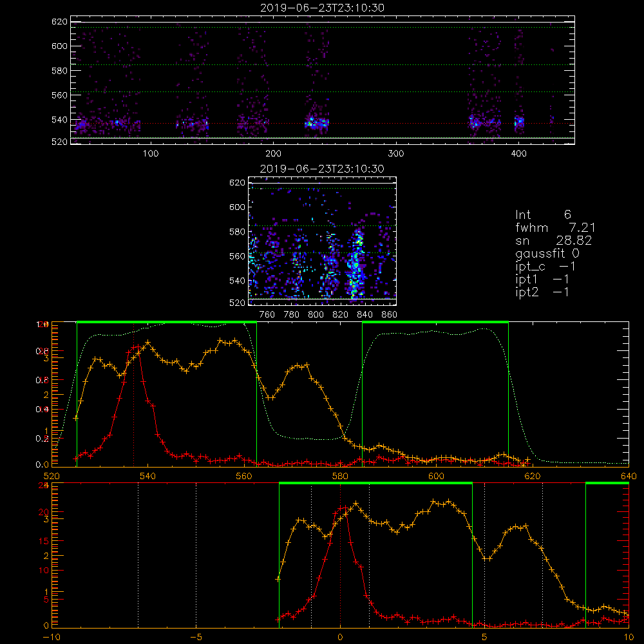Click y-axis label 600 of top plot
644x644 pixels.
59,46
